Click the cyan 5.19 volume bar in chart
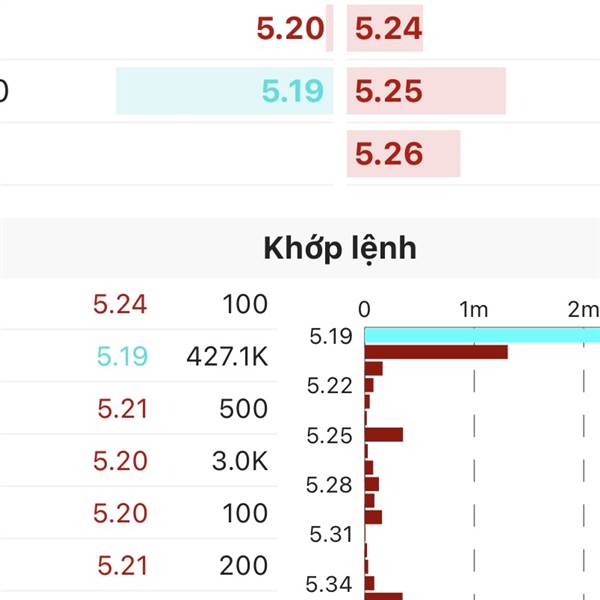 pos(480,335)
